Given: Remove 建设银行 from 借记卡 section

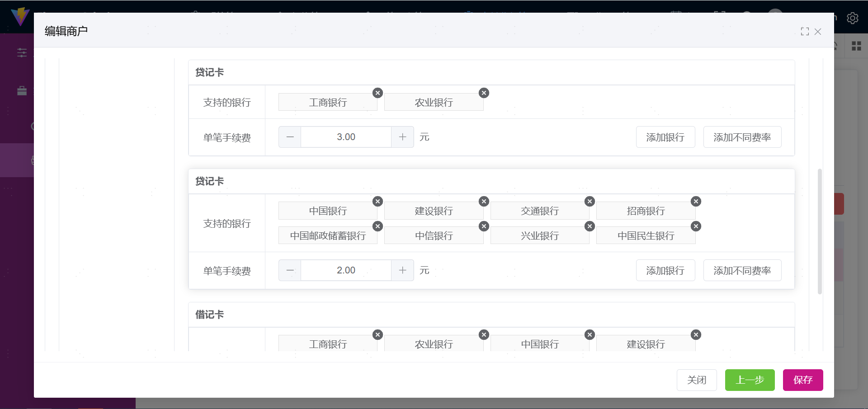Looking at the screenshot, I should coord(696,335).
